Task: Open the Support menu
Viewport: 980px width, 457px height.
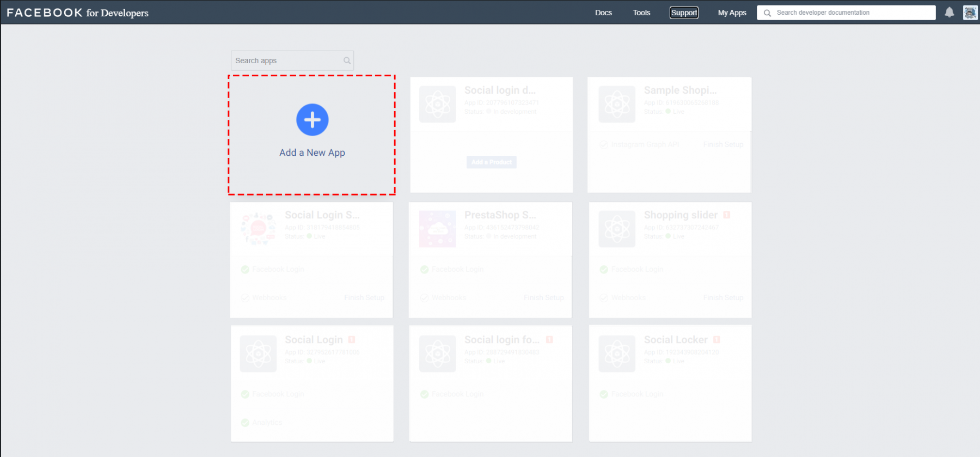Action: (684, 13)
